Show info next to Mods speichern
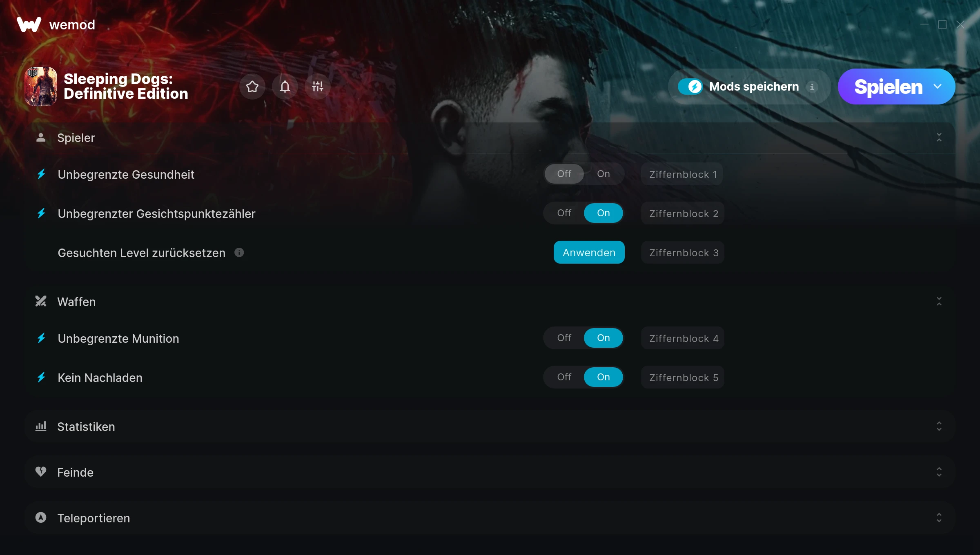 click(x=812, y=87)
